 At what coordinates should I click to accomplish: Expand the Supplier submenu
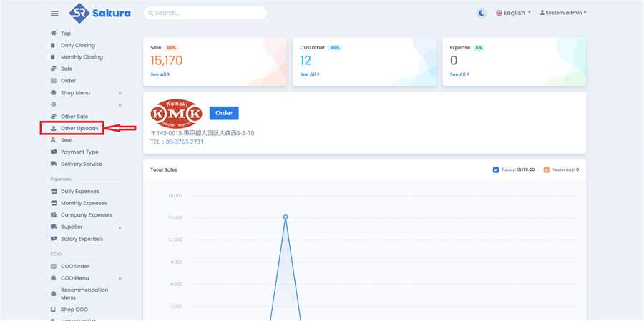[119, 227]
